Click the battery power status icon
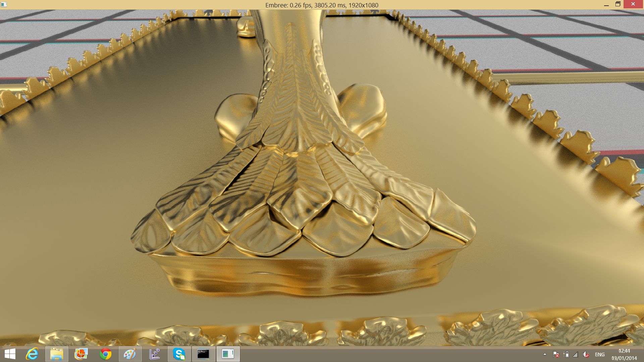This screenshot has height=362, width=644. [566, 354]
